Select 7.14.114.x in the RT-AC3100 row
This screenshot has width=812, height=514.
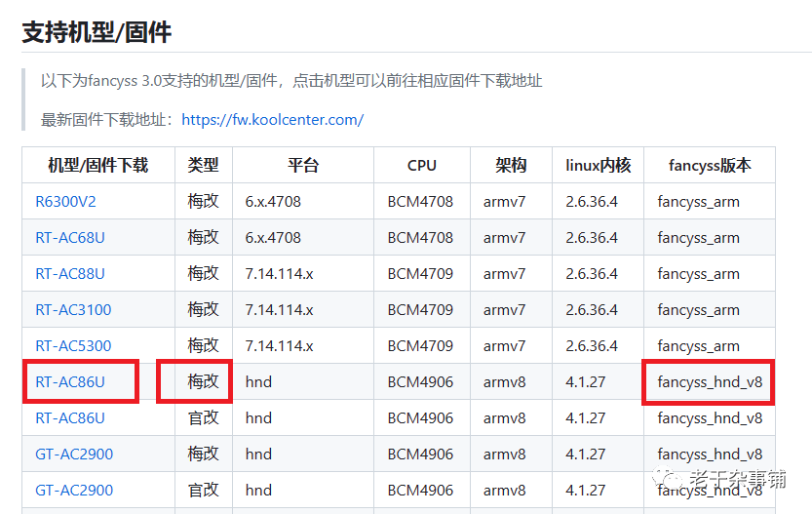(x=279, y=310)
